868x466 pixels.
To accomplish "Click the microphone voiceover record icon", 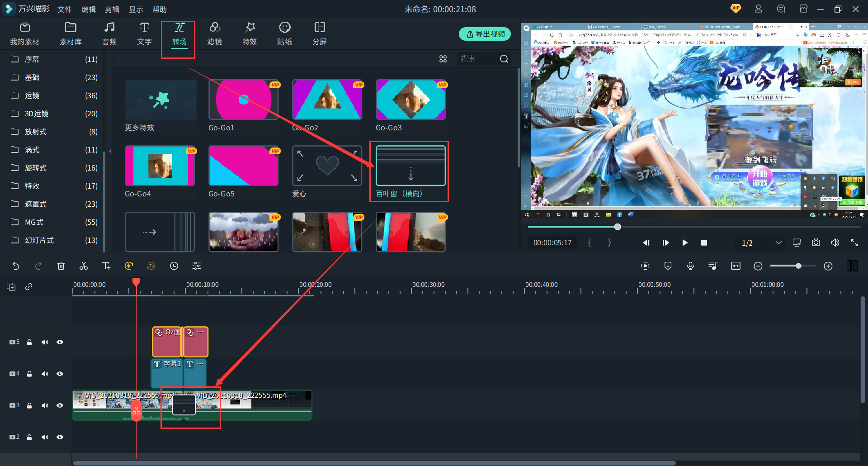I will (690, 266).
